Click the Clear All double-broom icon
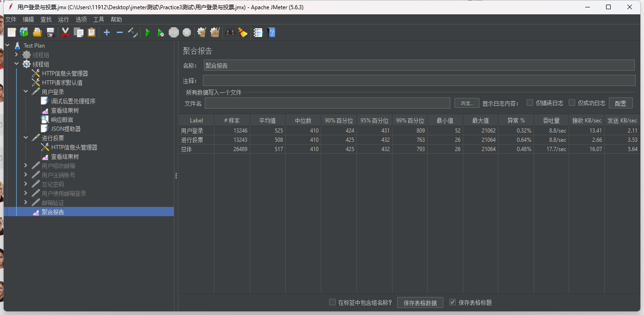This screenshot has height=315, width=644. pyautogui.click(x=215, y=32)
